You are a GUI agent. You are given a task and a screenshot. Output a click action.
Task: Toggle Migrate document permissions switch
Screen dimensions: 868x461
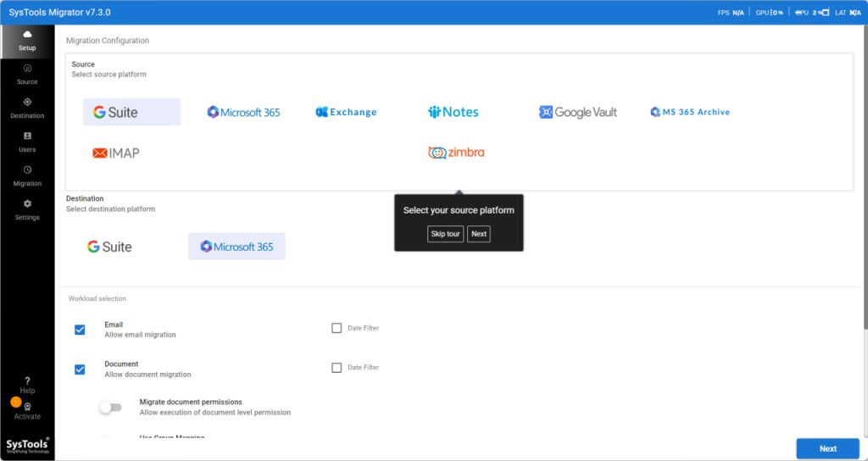pos(110,408)
